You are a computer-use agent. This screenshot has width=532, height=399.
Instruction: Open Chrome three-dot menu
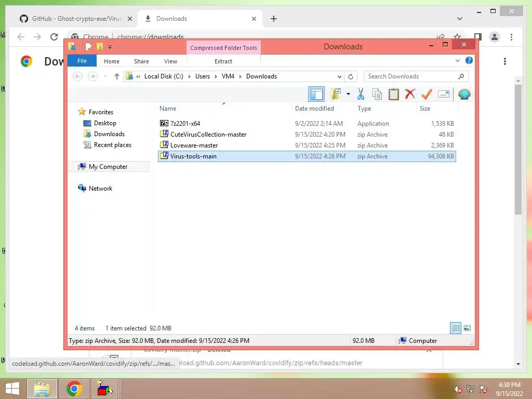pyautogui.click(x=511, y=37)
